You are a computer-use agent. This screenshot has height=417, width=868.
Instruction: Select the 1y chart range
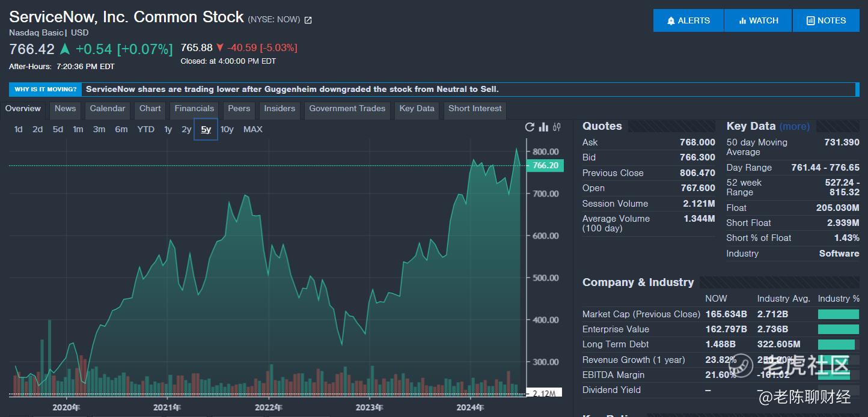(168, 129)
